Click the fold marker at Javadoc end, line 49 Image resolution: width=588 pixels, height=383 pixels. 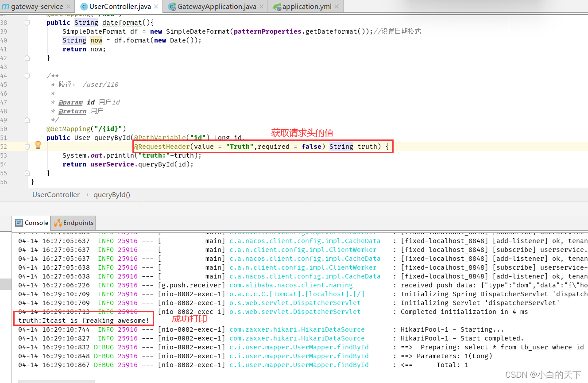(27, 120)
